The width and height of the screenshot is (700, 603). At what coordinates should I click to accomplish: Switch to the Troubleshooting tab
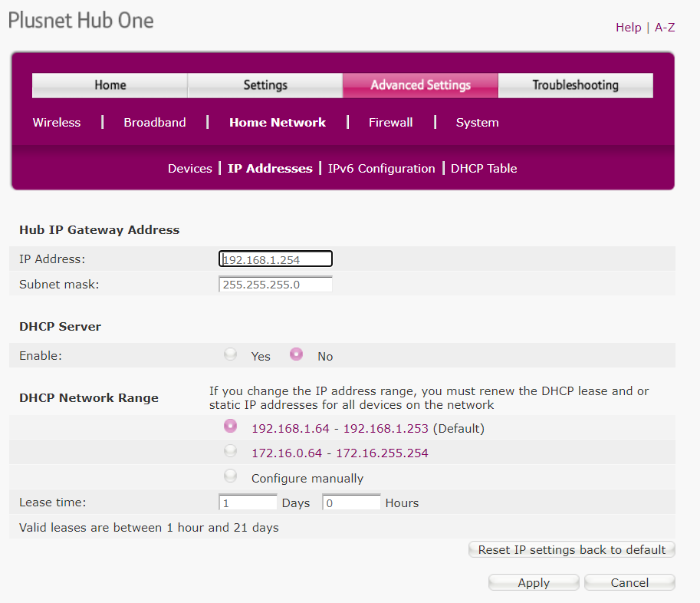point(575,85)
